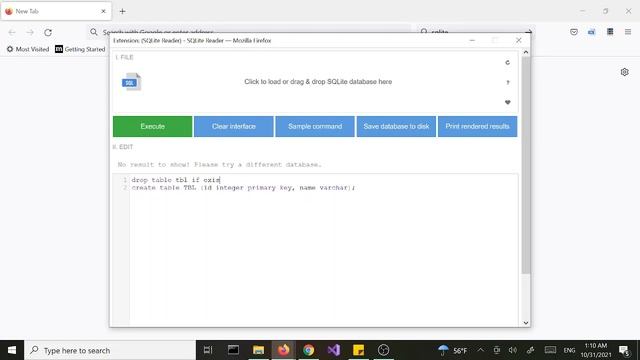Open the notification center icon
The width and height of the screenshot is (640, 360).
624,350
